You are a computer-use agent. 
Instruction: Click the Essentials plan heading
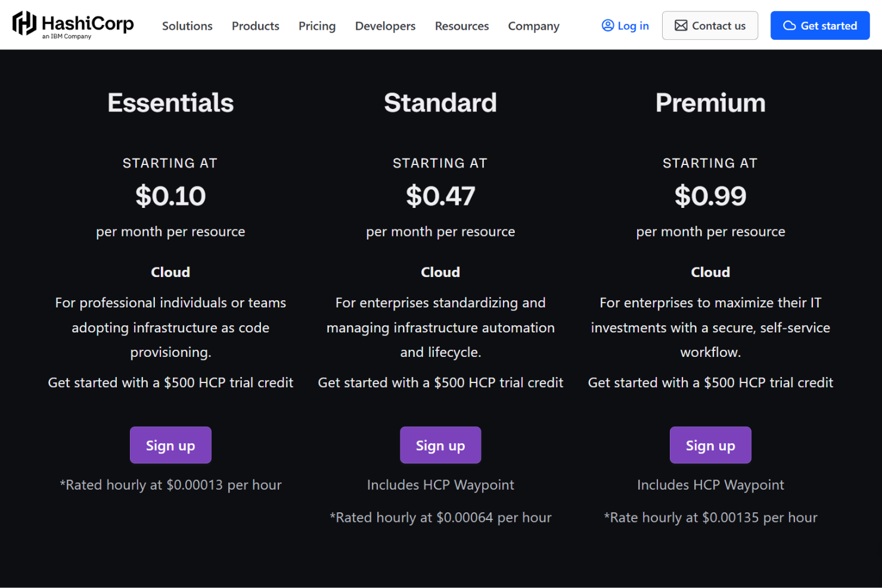tap(170, 102)
